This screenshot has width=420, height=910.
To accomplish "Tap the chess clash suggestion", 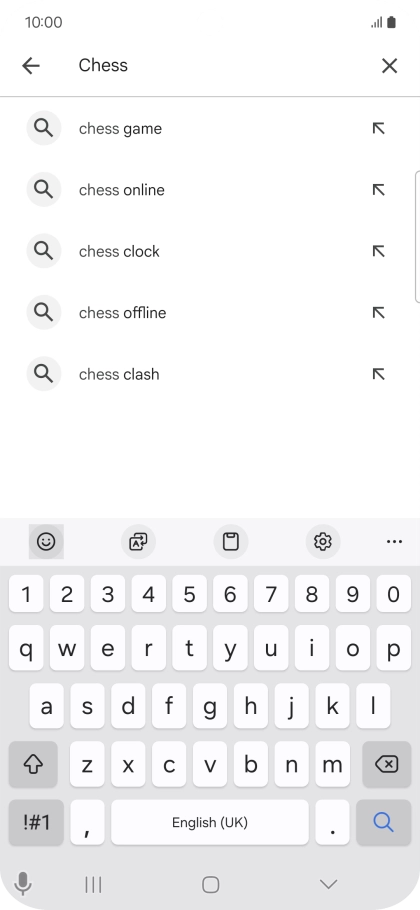I will point(210,374).
